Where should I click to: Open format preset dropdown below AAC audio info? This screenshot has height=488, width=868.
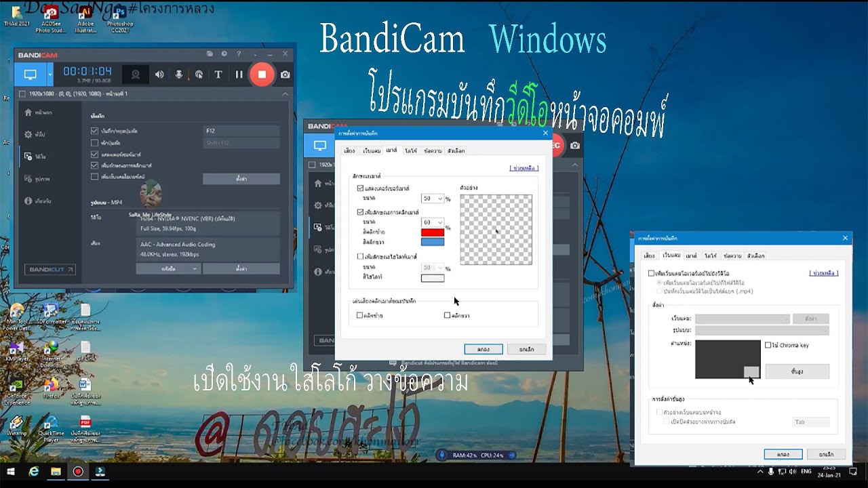(167, 269)
